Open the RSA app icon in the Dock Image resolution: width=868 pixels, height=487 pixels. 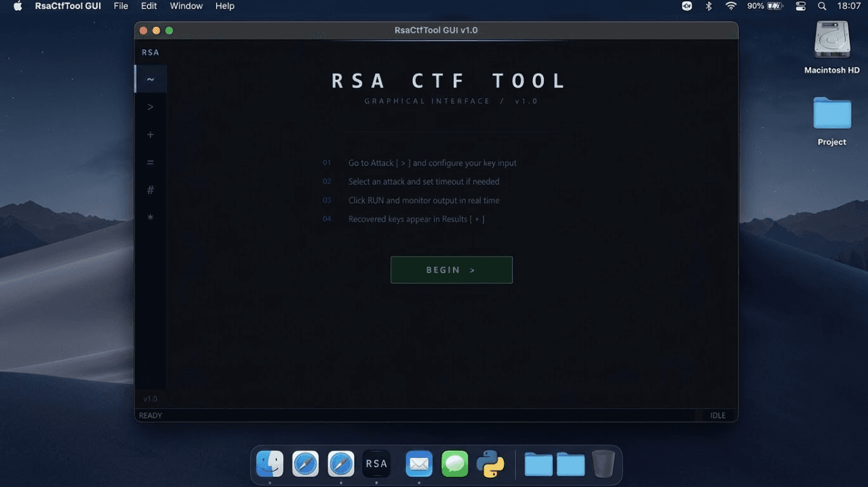pos(376,464)
